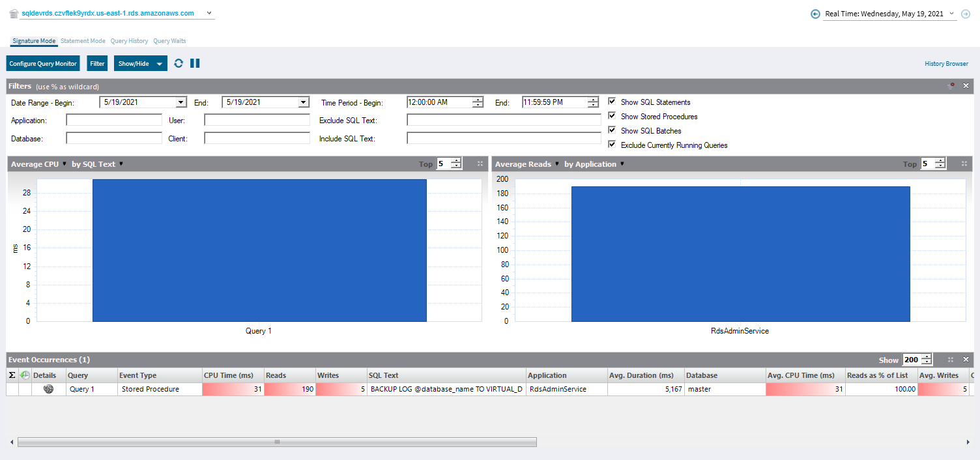Screen dimensions: 980x460
Task: Uncheck Exclude Currently Running Queries
Action: (x=612, y=145)
